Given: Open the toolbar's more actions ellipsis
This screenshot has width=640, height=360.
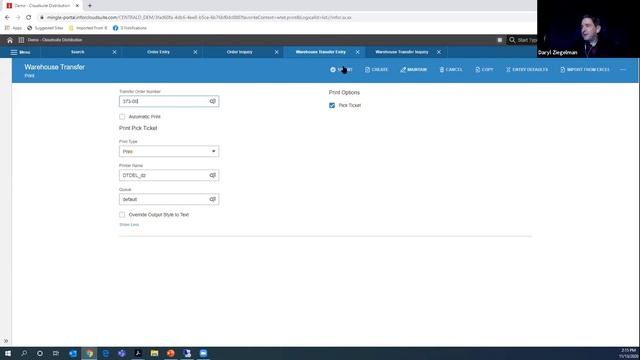Looking at the screenshot, I should coord(623,70).
